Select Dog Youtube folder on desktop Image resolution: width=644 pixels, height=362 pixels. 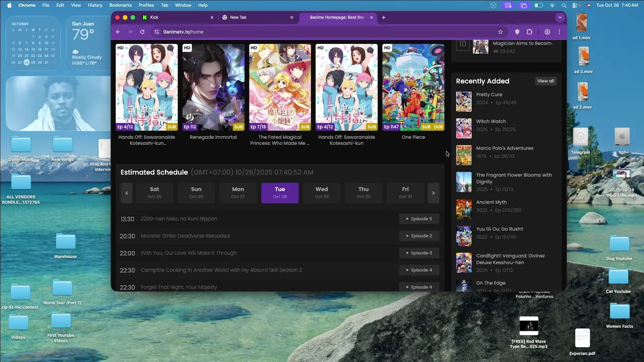pyautogui.click(x=619, y=248)
